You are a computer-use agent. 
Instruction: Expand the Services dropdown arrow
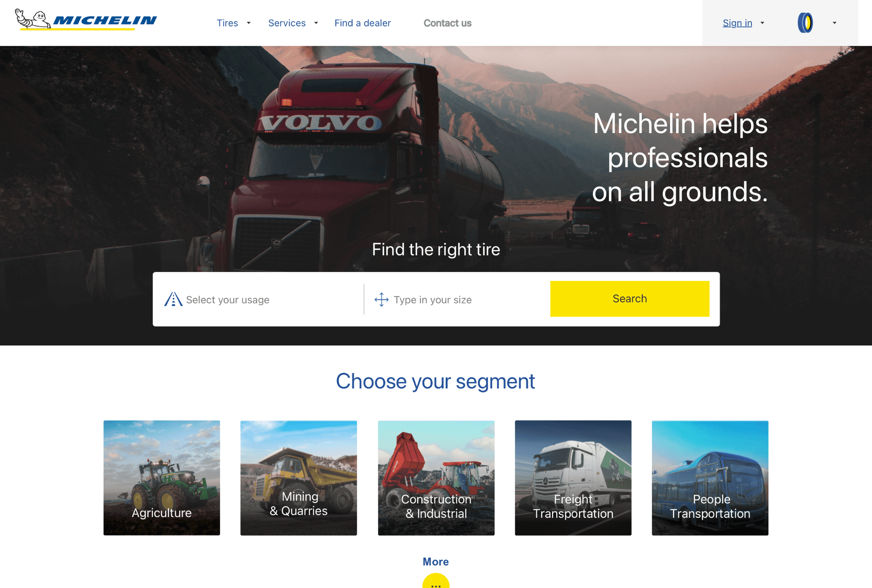pyautogui.click(x=316, y=23)
